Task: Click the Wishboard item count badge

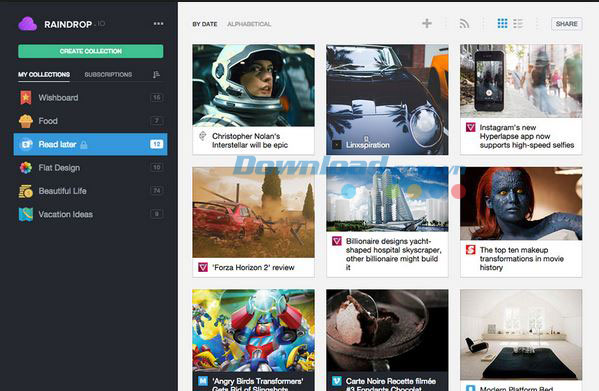Action: pos(157,98)
